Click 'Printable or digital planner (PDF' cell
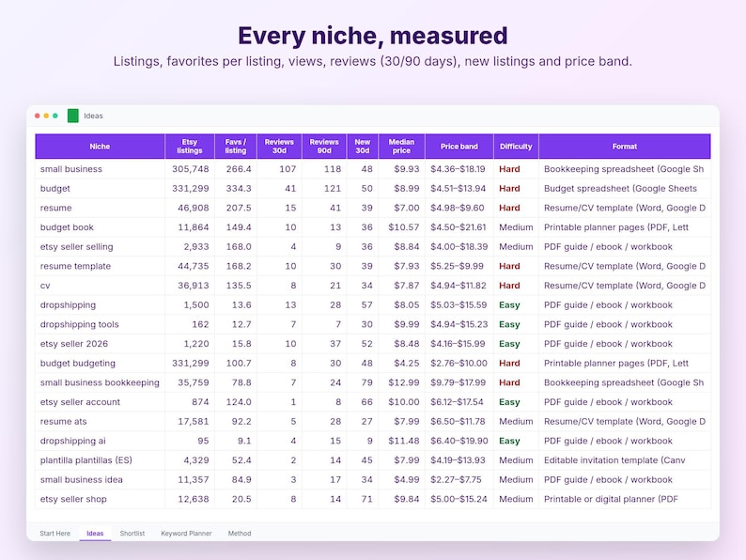This screenshot has width=746, height=560. (x=625, y=499)
